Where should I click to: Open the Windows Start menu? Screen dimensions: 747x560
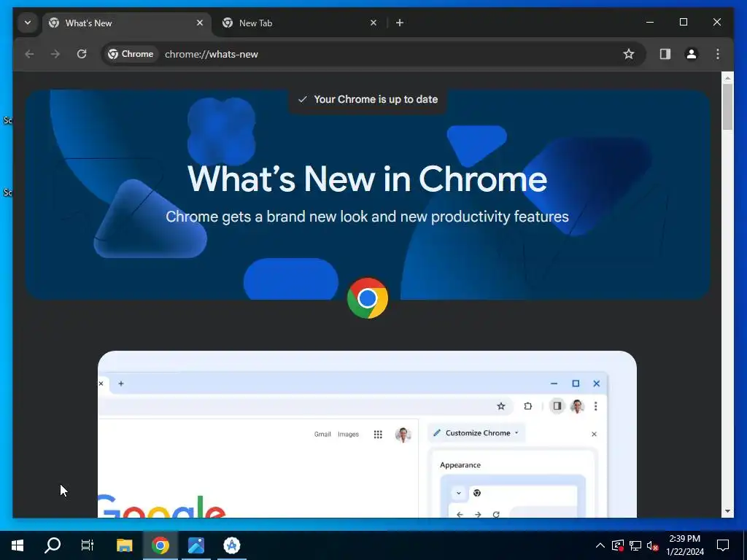point(18,545)
